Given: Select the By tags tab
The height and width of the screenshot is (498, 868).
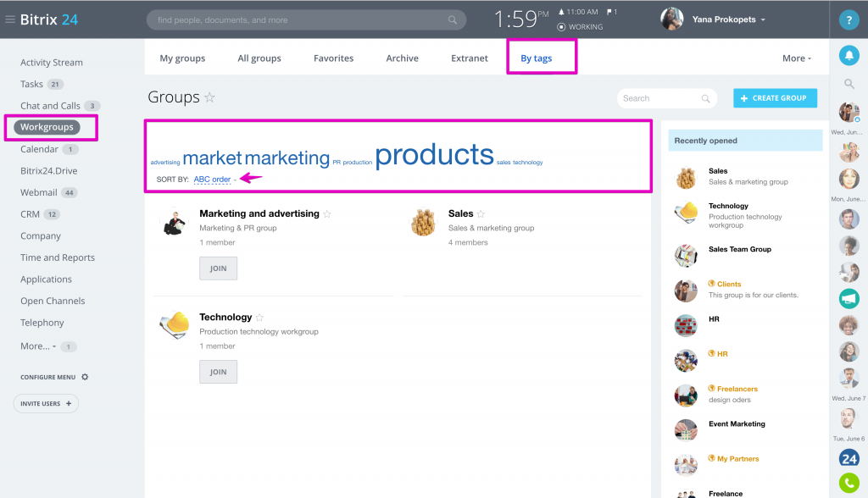Looking at the screenshot, I should tap(536, 58).
